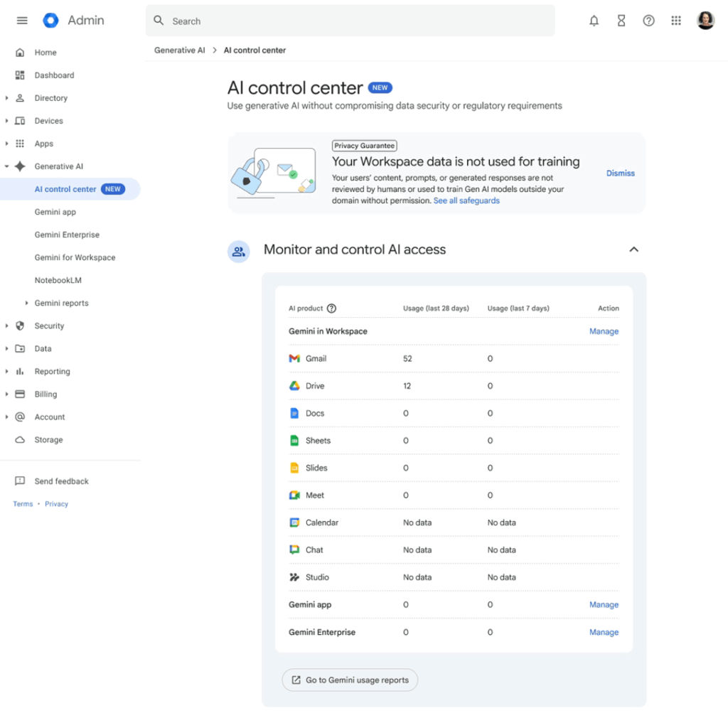Click the Dashboard icon in sidebar
Image resolution: width=728 pixels, height=713 pixels.
[20, 75]
